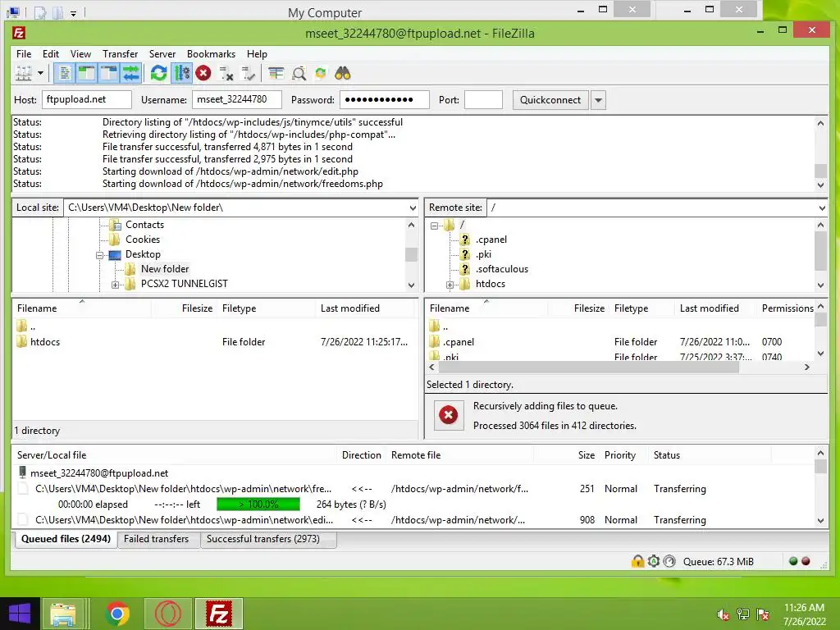Cancel current operation with red X

tap(203, 73)
